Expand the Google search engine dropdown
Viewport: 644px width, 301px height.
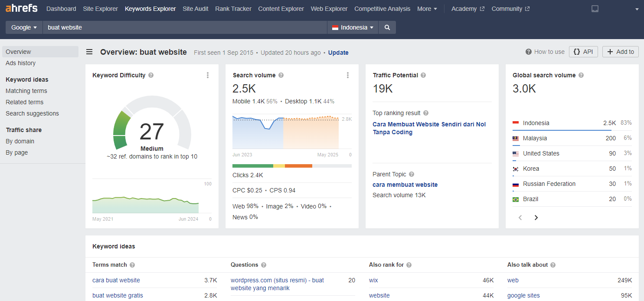[24, 27]
